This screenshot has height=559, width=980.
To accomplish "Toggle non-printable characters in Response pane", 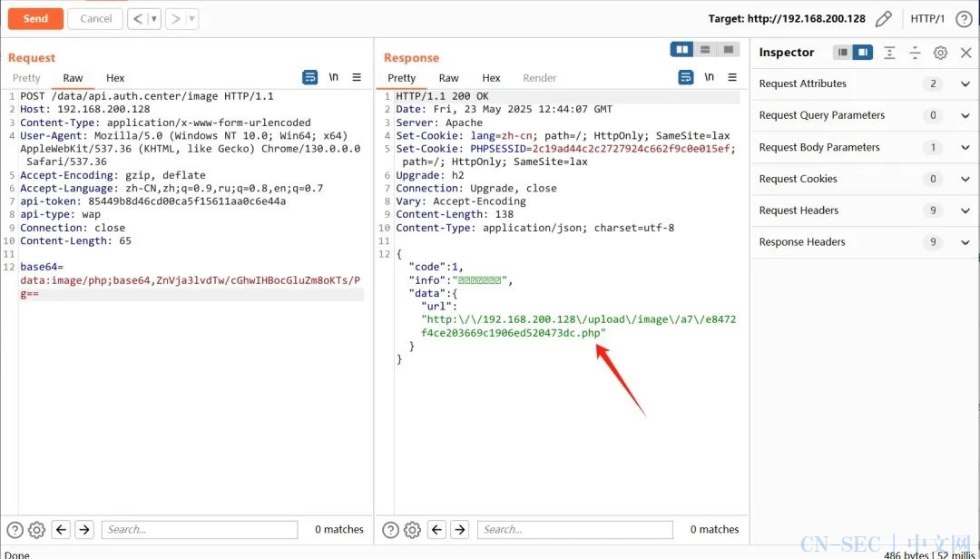I will 710,77.
